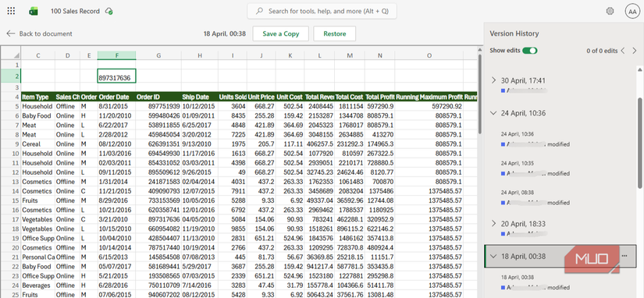This screenshot has height=298, width=644.
Task: Click the search box for tools and help
Action: (322, 12)
